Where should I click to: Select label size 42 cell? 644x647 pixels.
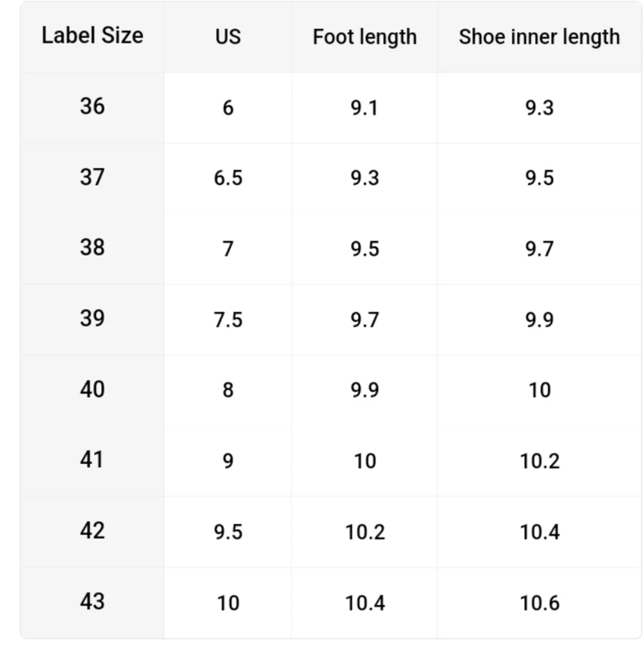[x=92, y=531]
